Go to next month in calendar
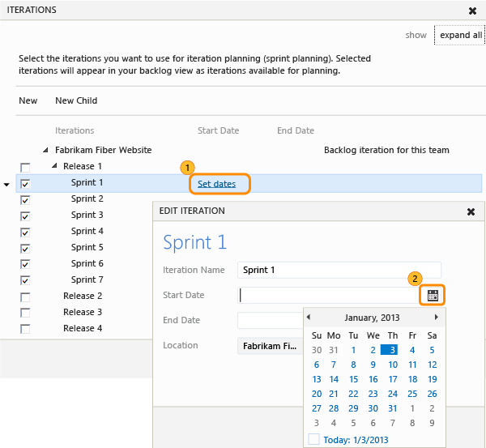The width and height of the screenshot is (486, 448). click(x=436, y=317)
